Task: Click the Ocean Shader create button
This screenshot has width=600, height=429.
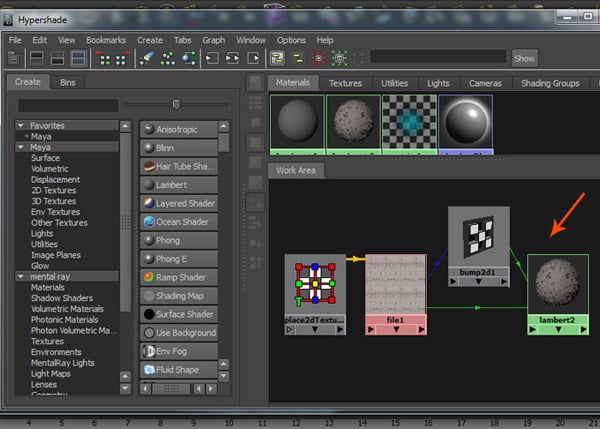Action: (178, 222)
